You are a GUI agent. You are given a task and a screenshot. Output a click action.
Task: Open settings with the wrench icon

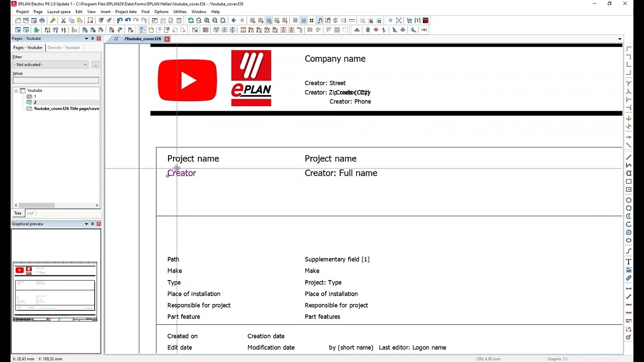53,21
